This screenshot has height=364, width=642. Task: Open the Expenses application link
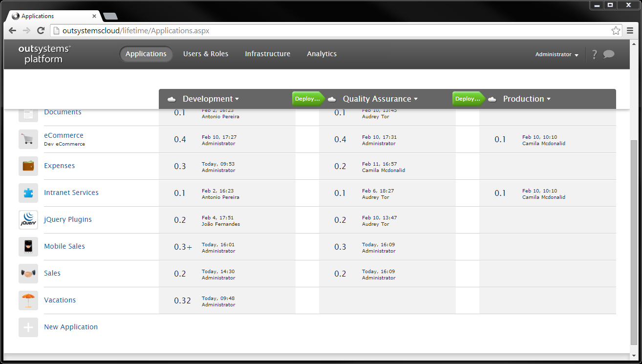60,166
